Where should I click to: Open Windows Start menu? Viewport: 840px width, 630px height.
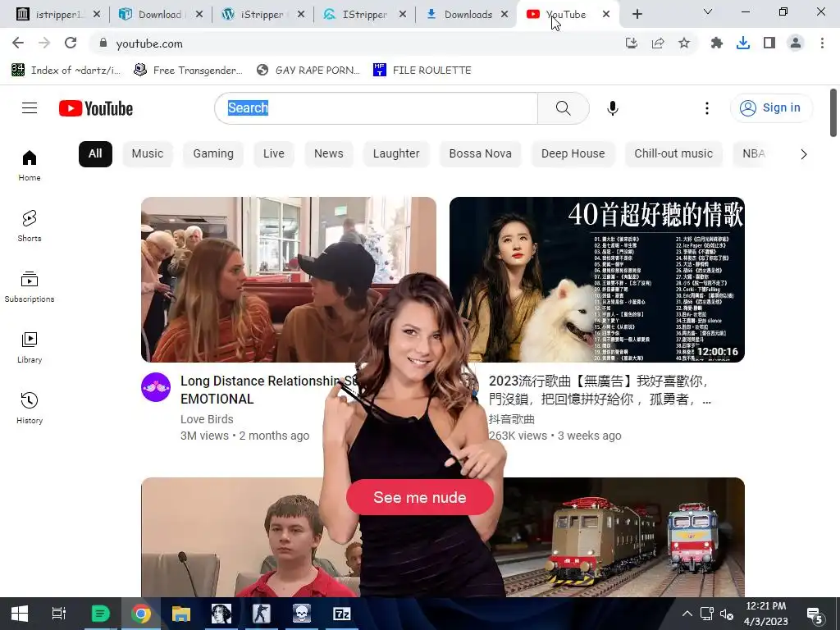(20, 614)
